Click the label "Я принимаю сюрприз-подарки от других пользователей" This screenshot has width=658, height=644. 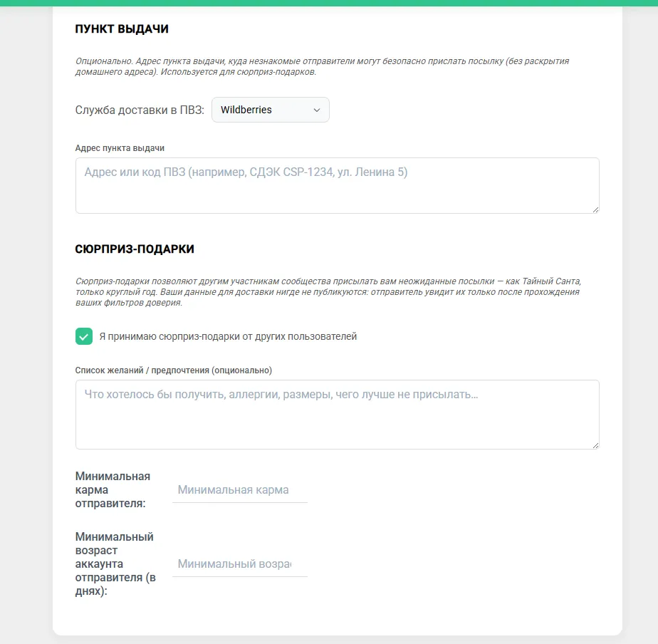228,337
